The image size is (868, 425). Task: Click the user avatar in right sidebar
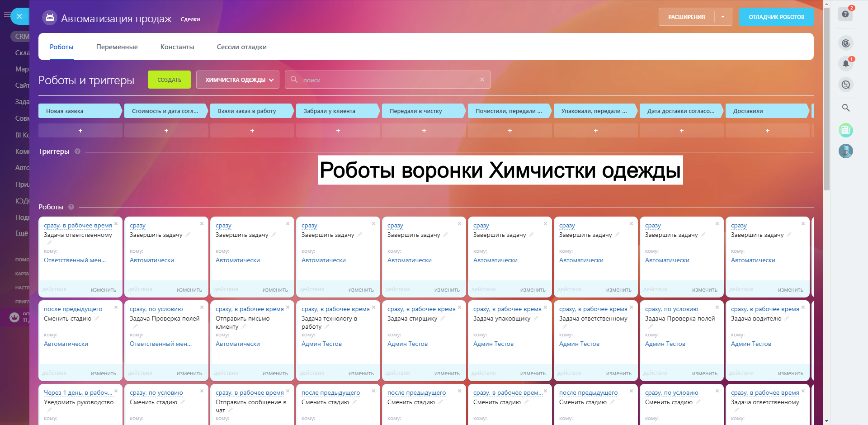click(845, 151)
